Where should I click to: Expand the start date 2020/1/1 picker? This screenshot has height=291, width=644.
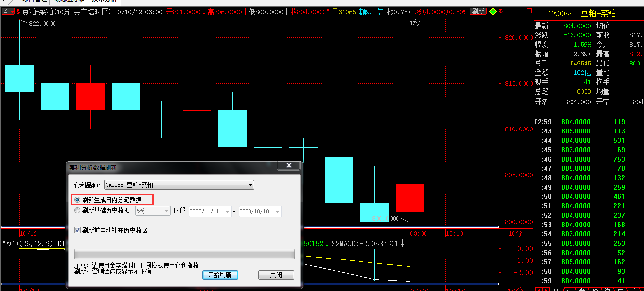[x=227, y=211]
